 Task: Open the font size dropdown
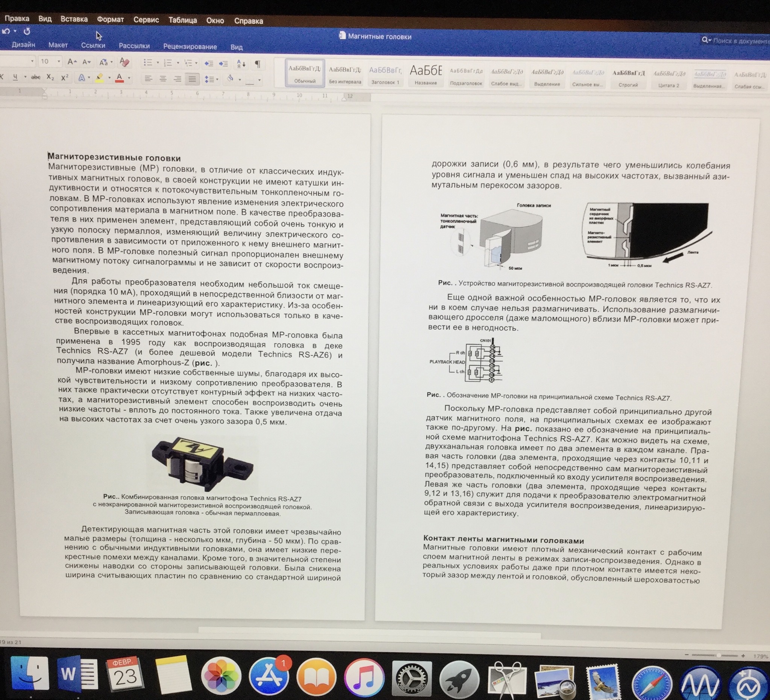click(x=58, y=62)
